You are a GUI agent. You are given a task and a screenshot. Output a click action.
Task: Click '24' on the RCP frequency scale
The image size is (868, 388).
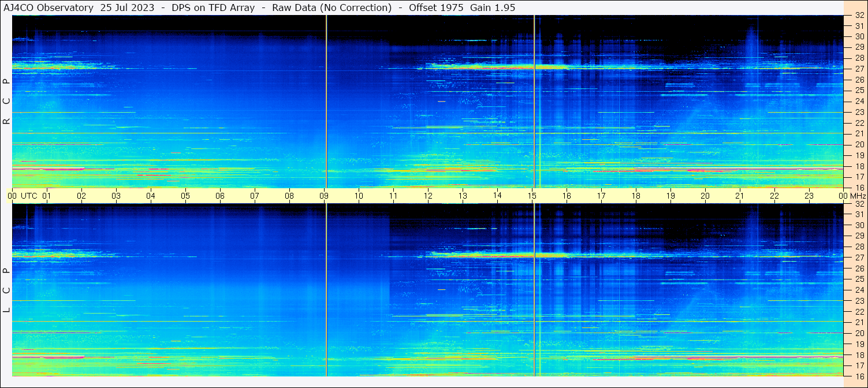click(x=859, y=101)
